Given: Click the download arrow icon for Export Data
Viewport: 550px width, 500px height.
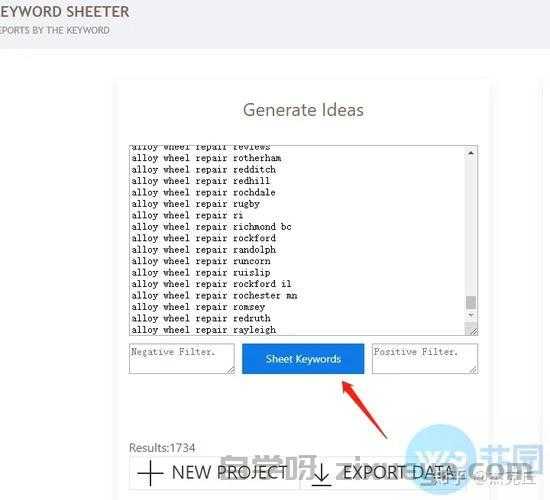Looking at the screenshot, I should 321,474.
